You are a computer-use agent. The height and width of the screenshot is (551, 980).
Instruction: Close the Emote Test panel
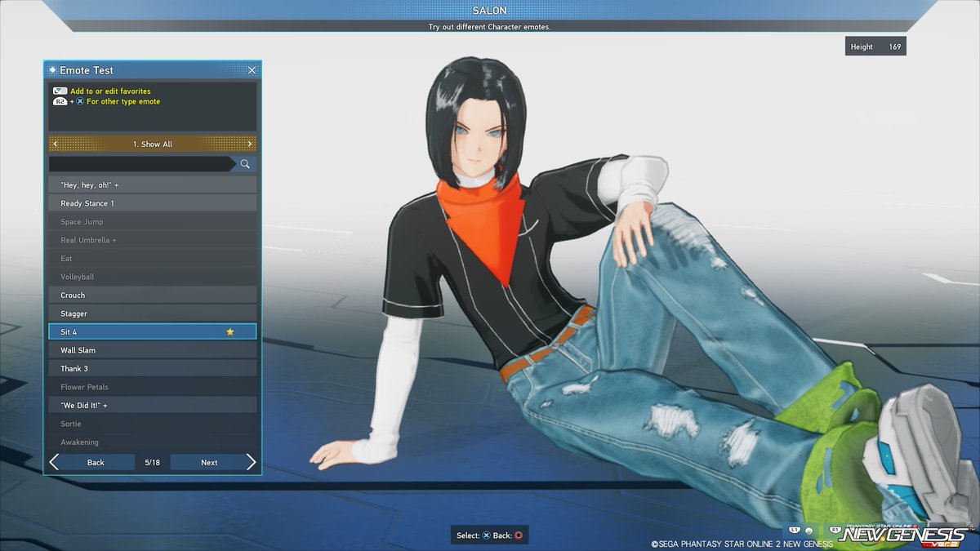[252, 70]
